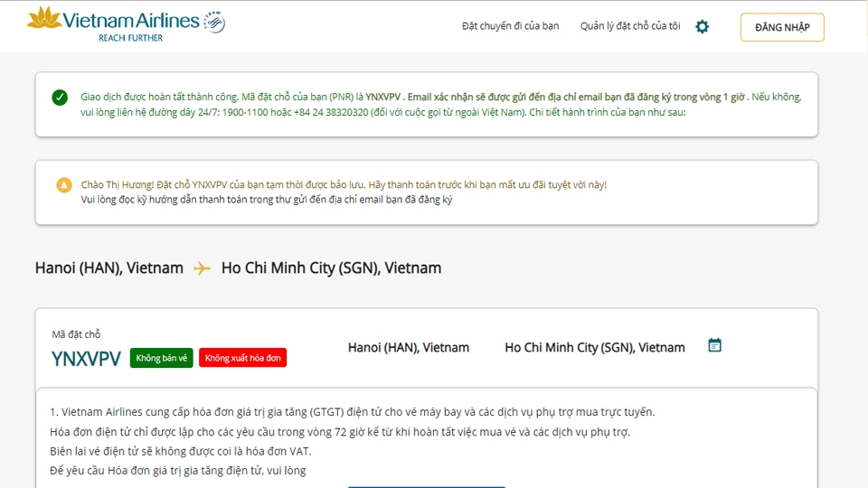Click the 'Hanoi (HAN), Vietnam' route heading

109,267
